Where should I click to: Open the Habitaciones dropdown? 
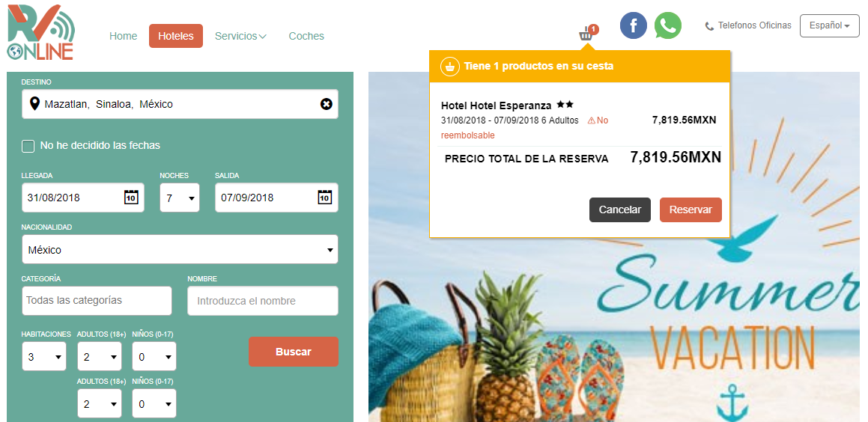pos(43,356)
